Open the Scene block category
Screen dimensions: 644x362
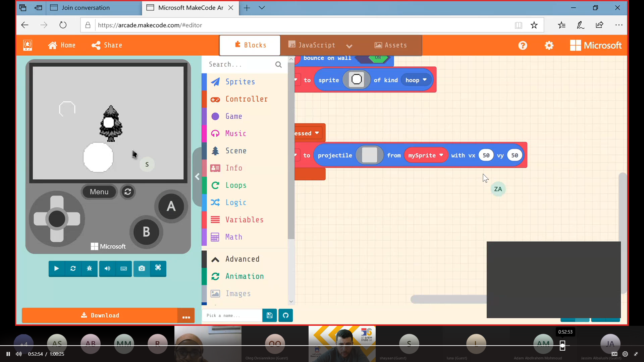point(245,151)
